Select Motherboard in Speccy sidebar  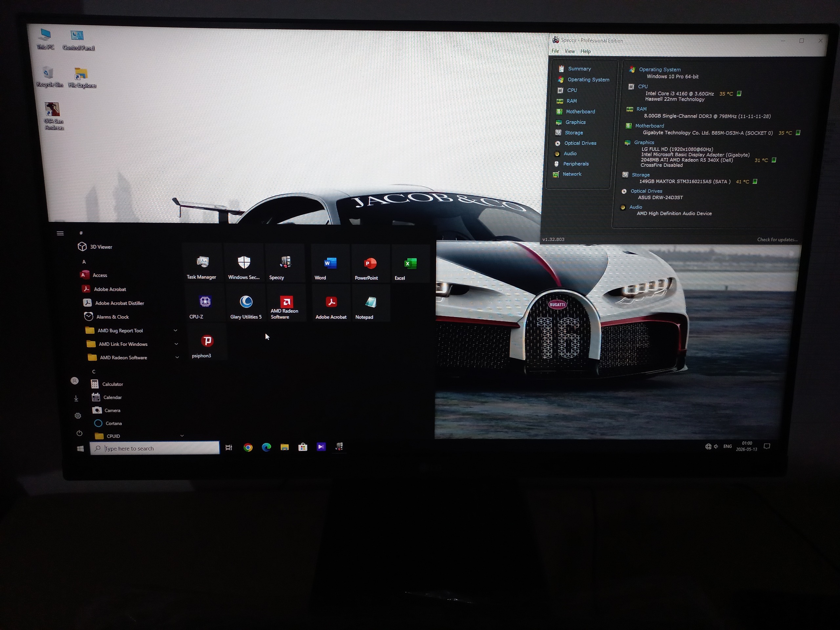click(576, 111)
